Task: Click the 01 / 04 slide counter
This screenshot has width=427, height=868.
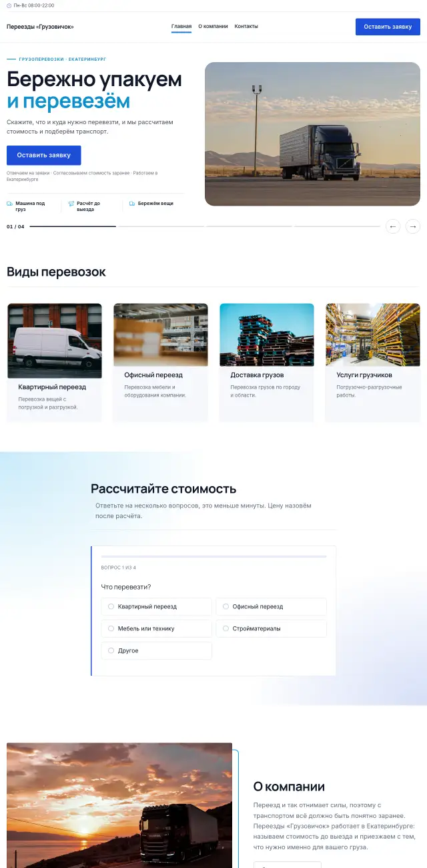Action: 15,226
